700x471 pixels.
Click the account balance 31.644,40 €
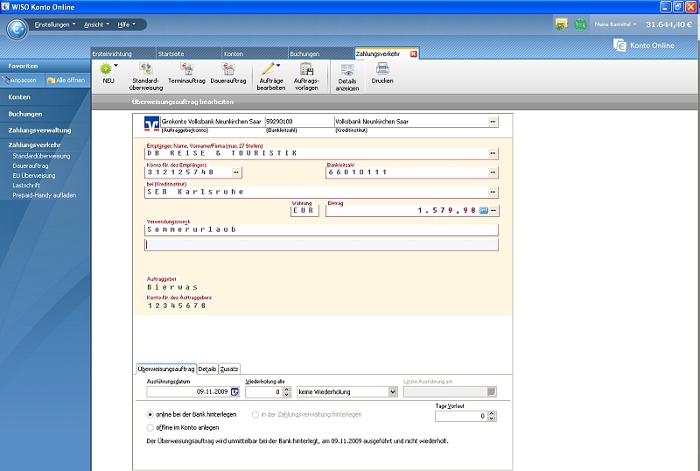pyautogui.click(x=669, y=24)
